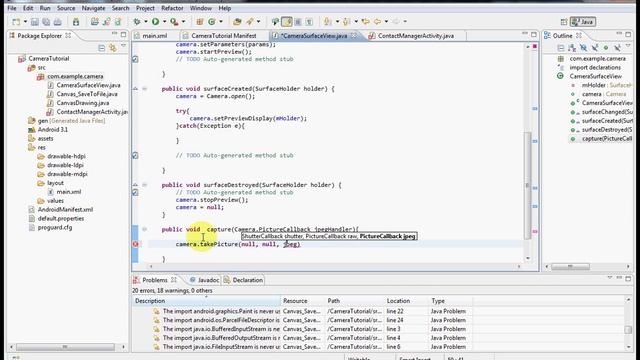This screenshot has width=640, height=360.
Task: Click the Outline horizontal scrollbar thumb
Action: 570,267
